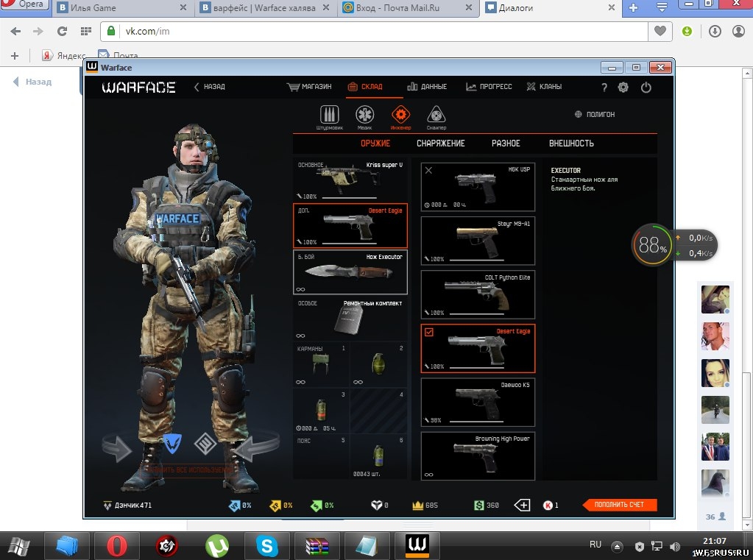
Task: Choose the Browning High Power pistol
Action: coord(478,456)
